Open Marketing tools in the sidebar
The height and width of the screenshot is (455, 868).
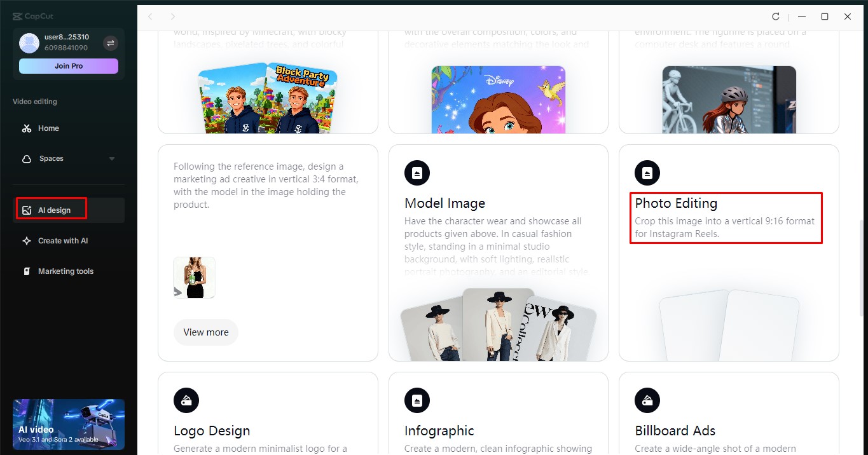click(x=27, y=271)
